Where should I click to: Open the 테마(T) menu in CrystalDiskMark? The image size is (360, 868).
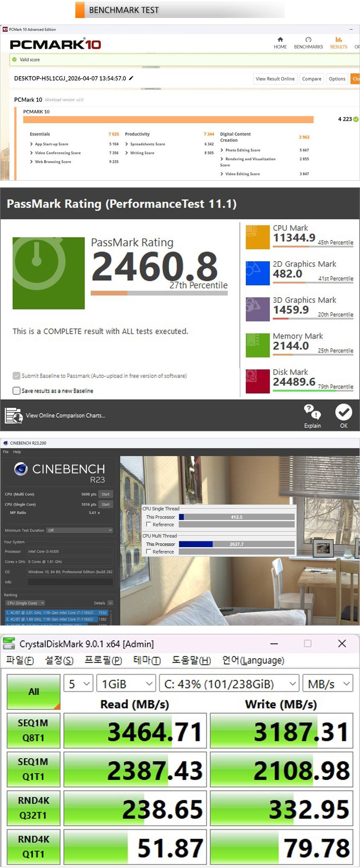[x=147, y=660]
